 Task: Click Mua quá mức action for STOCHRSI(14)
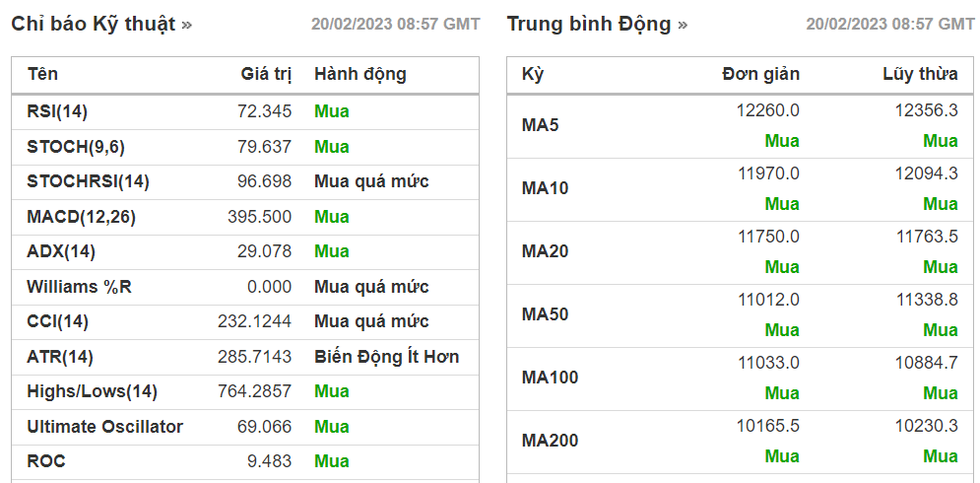pos(371,181)
